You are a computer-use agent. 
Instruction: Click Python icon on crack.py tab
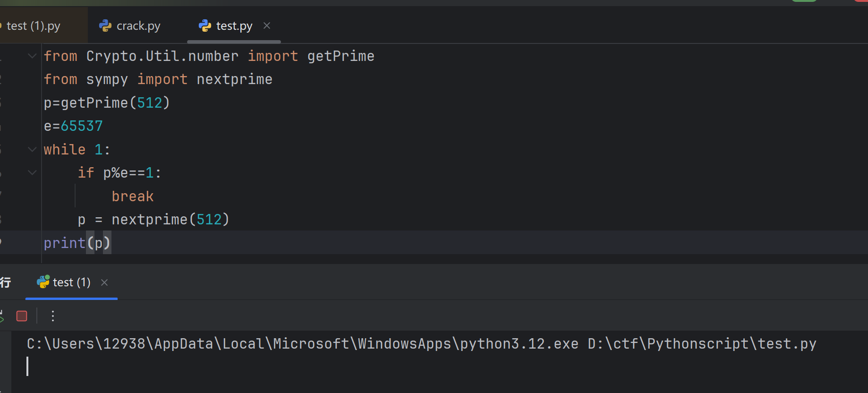(x=105, y=26)
